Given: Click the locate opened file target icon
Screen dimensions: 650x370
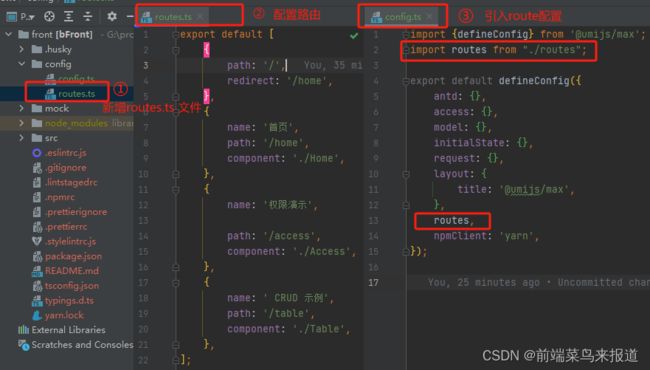Looking at the screenshot, I should tap(49, 17).
